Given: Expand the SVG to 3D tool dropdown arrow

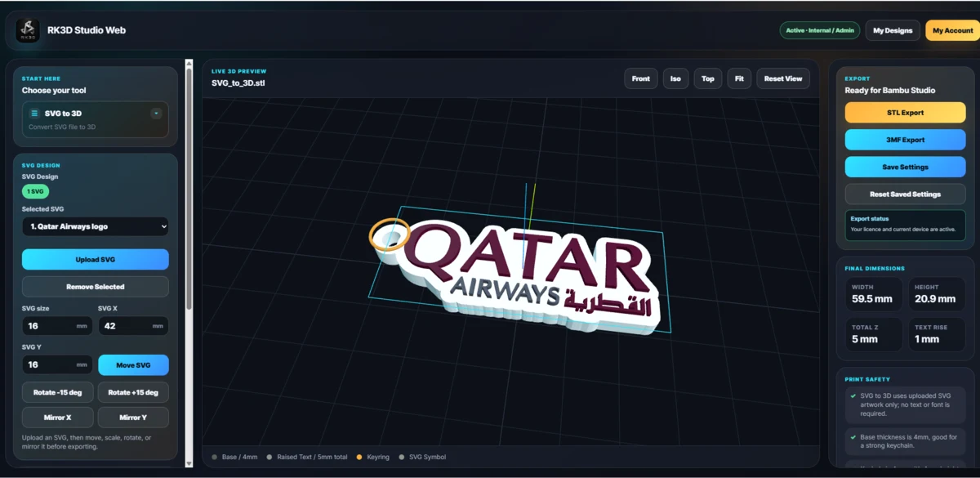Looking at the screenshot, I should click(156, 114).
